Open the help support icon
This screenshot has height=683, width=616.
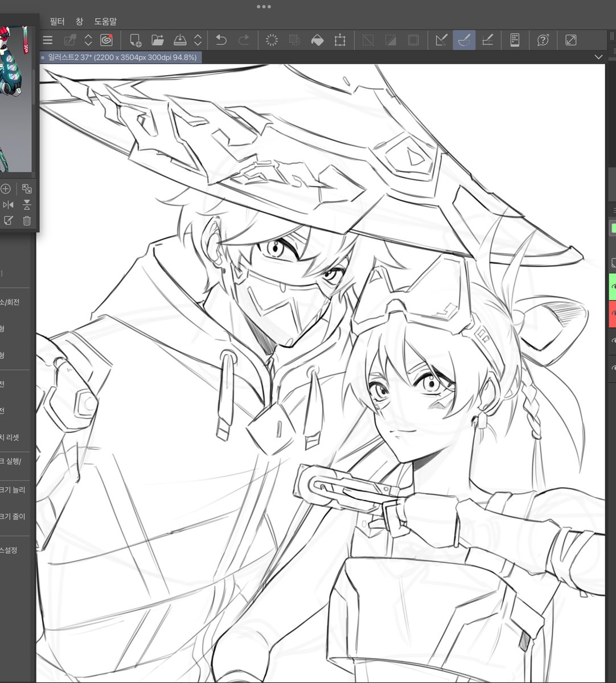pos(543,40)
